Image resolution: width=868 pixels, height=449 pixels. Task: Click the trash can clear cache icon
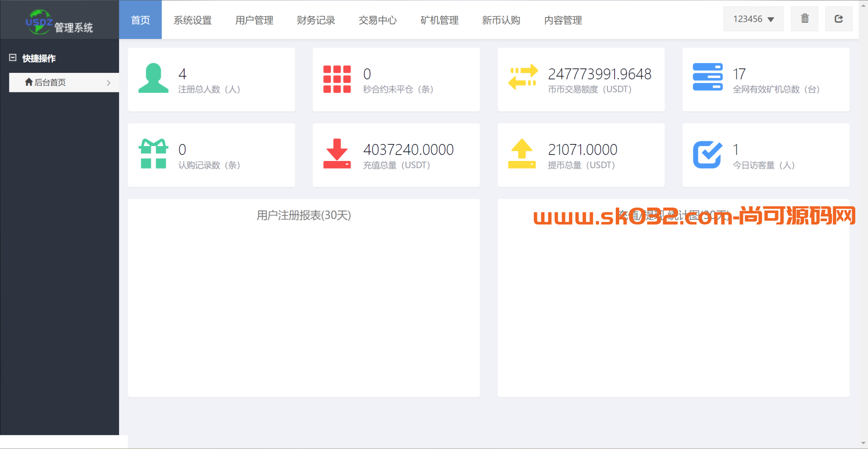pyautogui.click(x=804, y=19)
